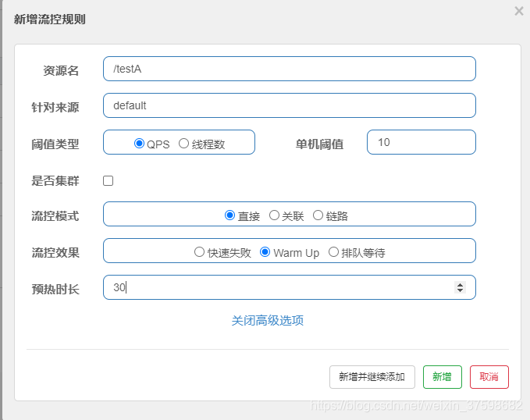Close the 新增流控规则 dialog with X
Image resolution: width=530 pixels, height=420 pixels.
(519, 11)
